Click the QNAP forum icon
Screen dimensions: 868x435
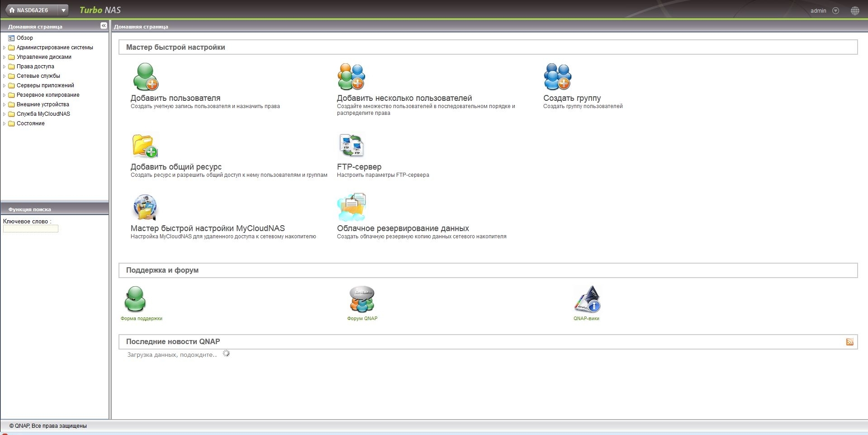(x=362, y=299)
